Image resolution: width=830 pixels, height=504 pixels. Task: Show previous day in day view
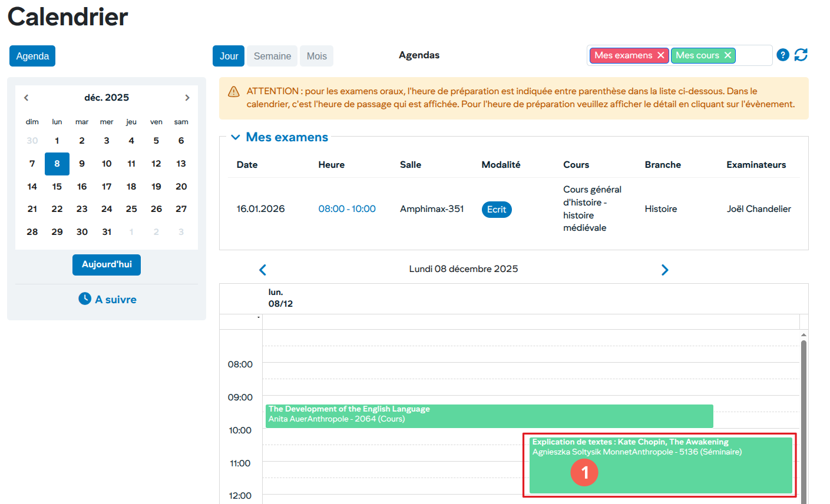pos(263,270)
